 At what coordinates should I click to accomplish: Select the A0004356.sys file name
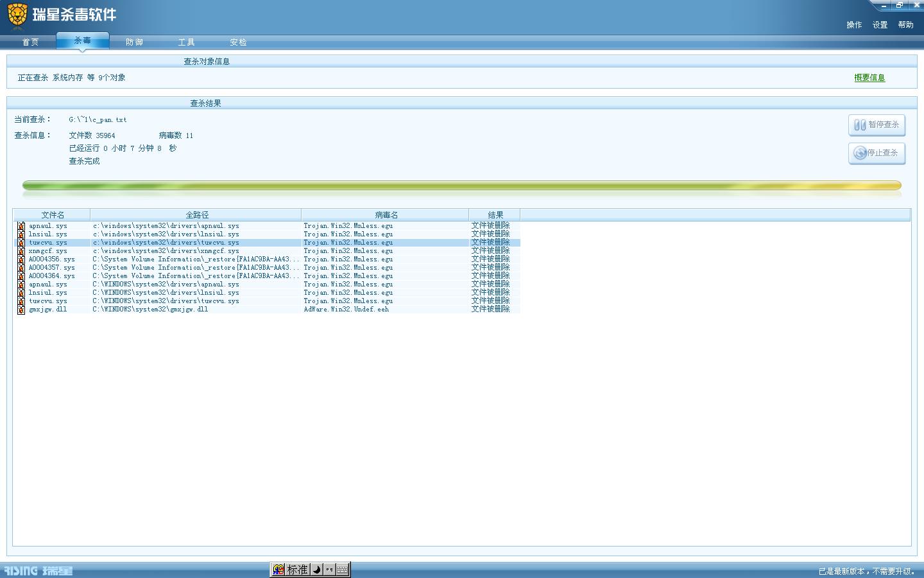pyautogui.click(x=52, y=259)
